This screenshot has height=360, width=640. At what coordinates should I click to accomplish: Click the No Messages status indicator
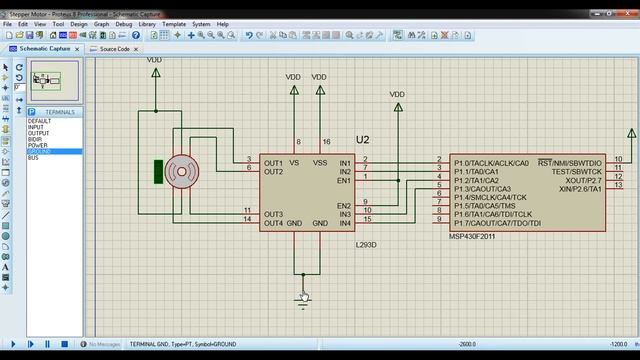pos(100,344)
